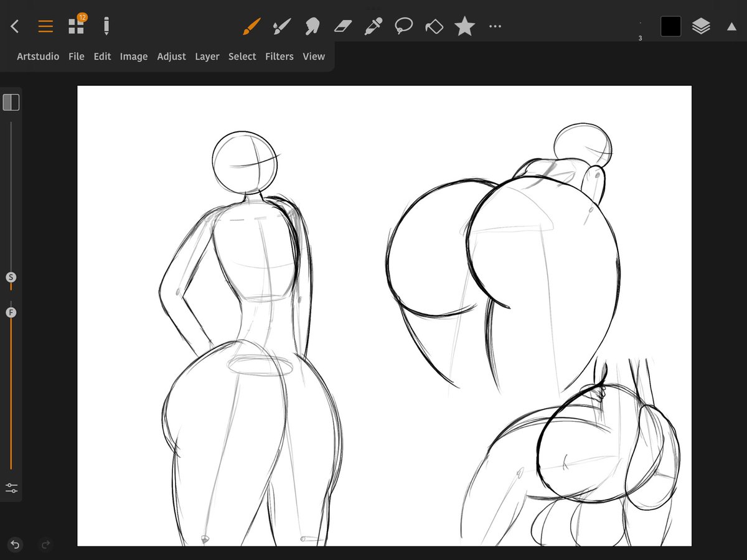Select the orange Paintbrush tool
This screenshot has height=560, width=747.
coord(251,26)
